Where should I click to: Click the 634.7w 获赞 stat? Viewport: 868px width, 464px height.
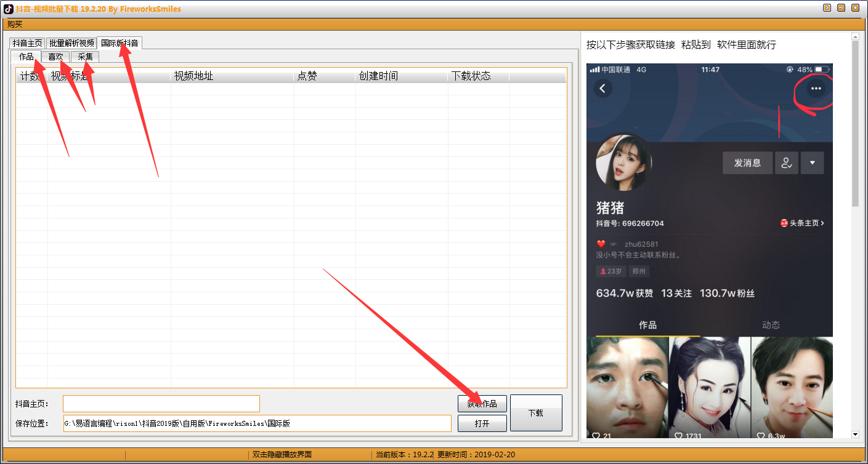[x=625, y=294]
